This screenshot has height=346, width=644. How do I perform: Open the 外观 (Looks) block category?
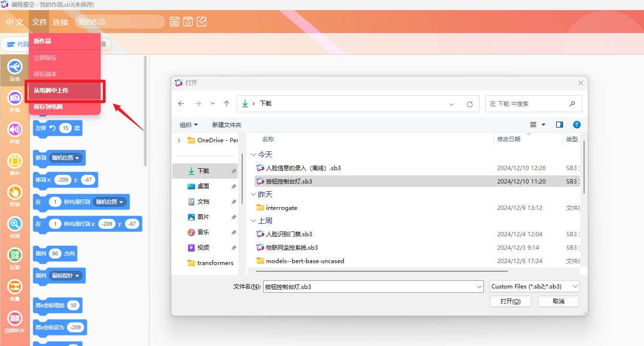(x=15, y=98)
